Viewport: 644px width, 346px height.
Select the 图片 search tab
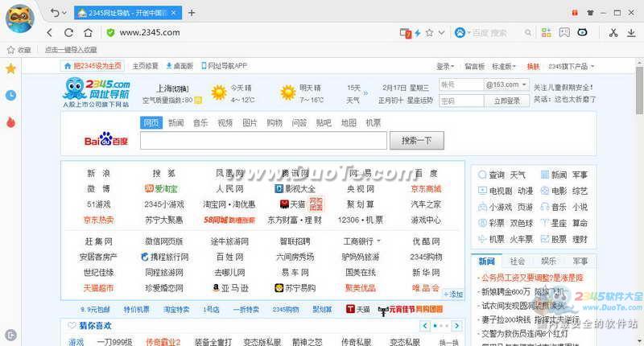click(x=250, y=123)
